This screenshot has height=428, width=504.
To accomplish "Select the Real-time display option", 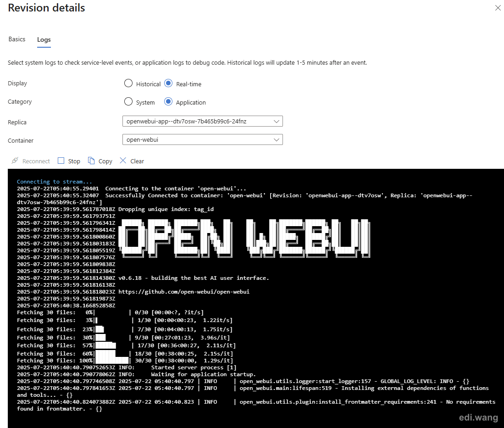I will (168, 83).
